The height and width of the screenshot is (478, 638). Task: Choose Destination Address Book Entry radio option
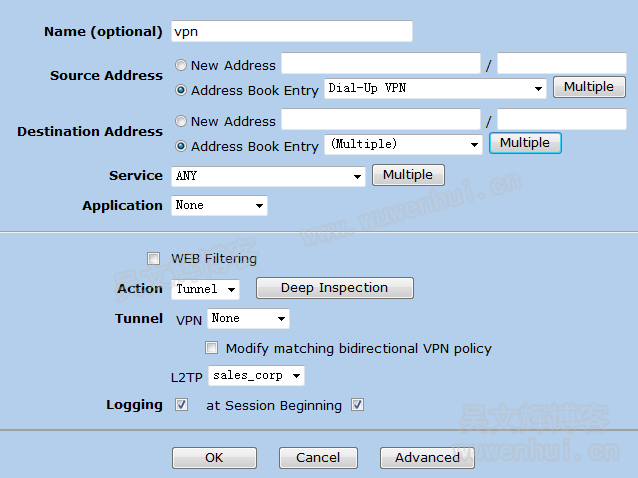(x=181, y=146)
